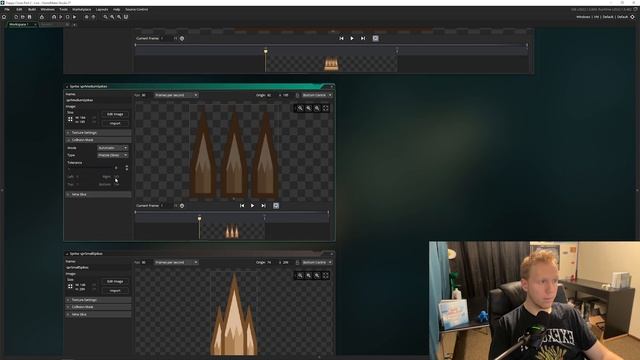This screenshot has width=640, height=360.
Task: Zoom out sprMediumSpikes preview
Action: tap(300, 108)
